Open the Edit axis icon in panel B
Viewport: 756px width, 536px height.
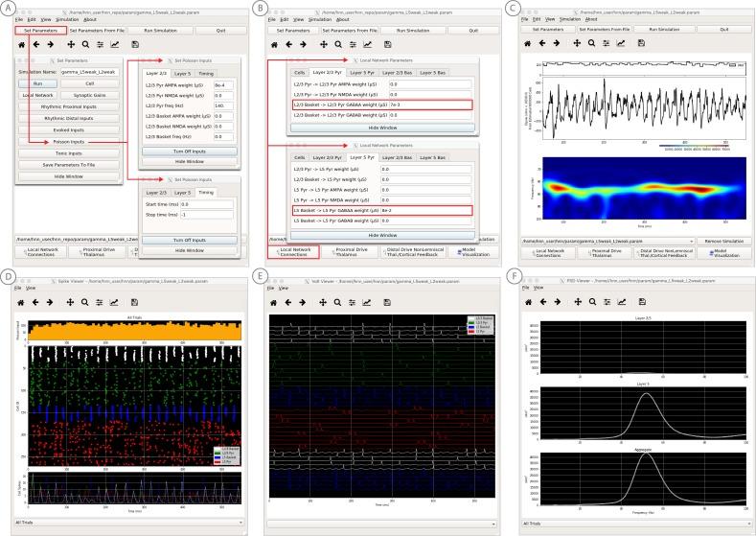click(x=367, y=44)
